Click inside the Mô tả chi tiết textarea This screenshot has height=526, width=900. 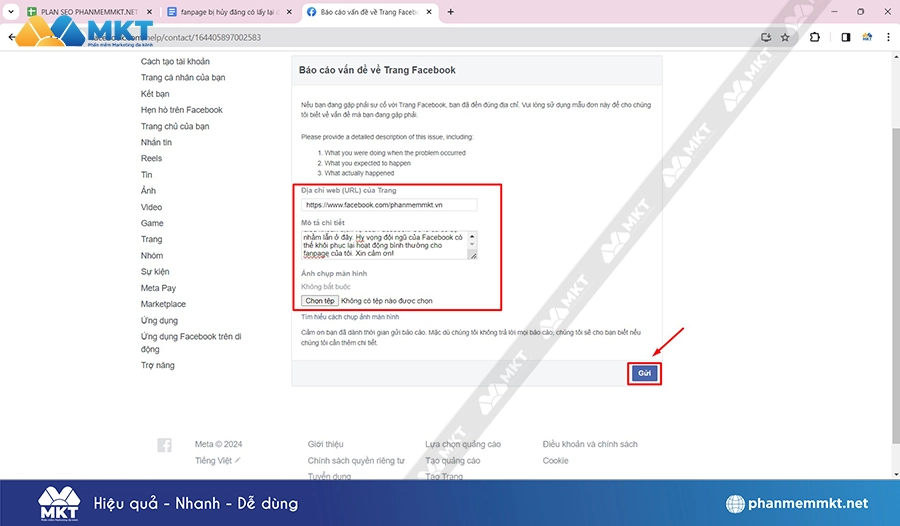click(x=385, y=245)
